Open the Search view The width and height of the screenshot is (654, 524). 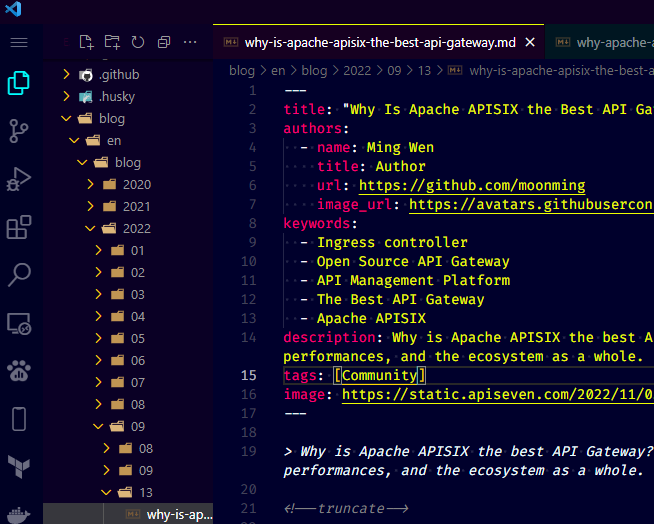point(19,275)
